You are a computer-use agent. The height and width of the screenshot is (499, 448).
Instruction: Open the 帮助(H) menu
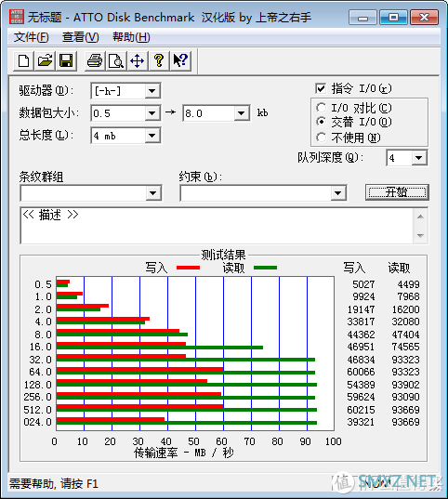[x=131, y=37]
